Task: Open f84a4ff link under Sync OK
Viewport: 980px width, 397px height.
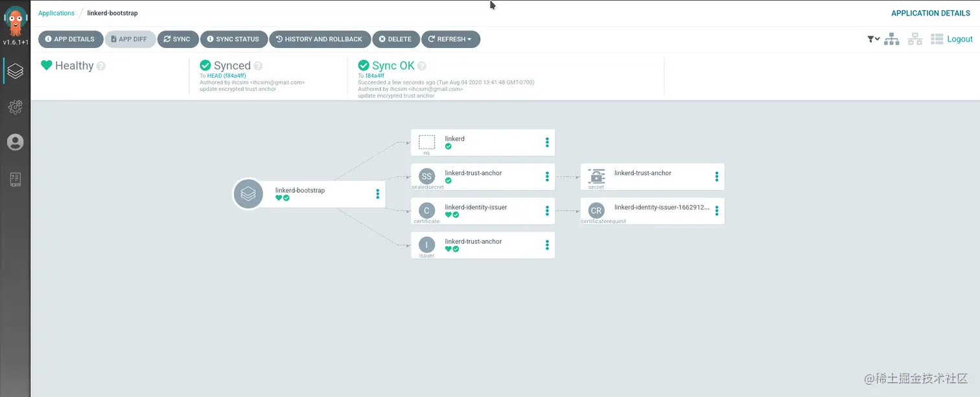Action: pos(375,76)
